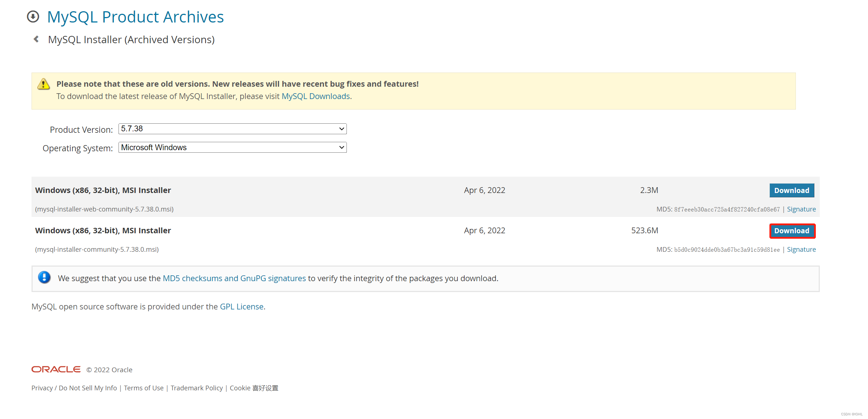Follow the MySQL Downloads link in warning banner
The height and width of the screenshot is (419, 868).
316,96
